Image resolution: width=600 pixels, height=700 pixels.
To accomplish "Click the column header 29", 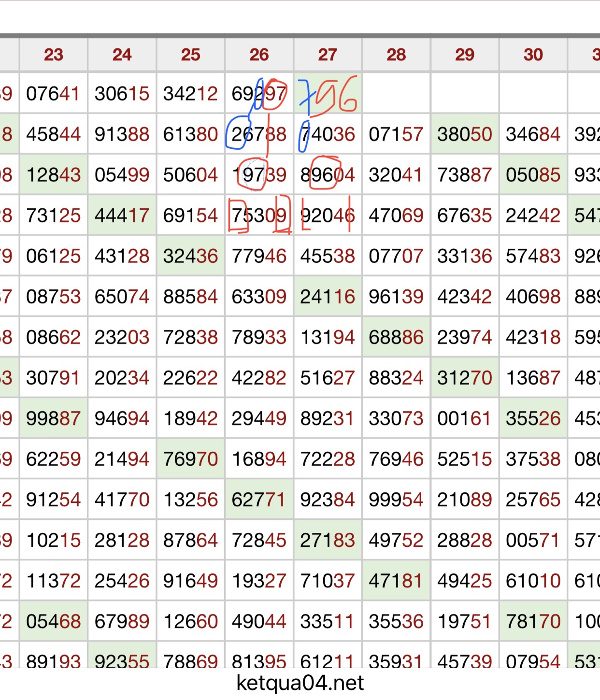I will (464, 55).
